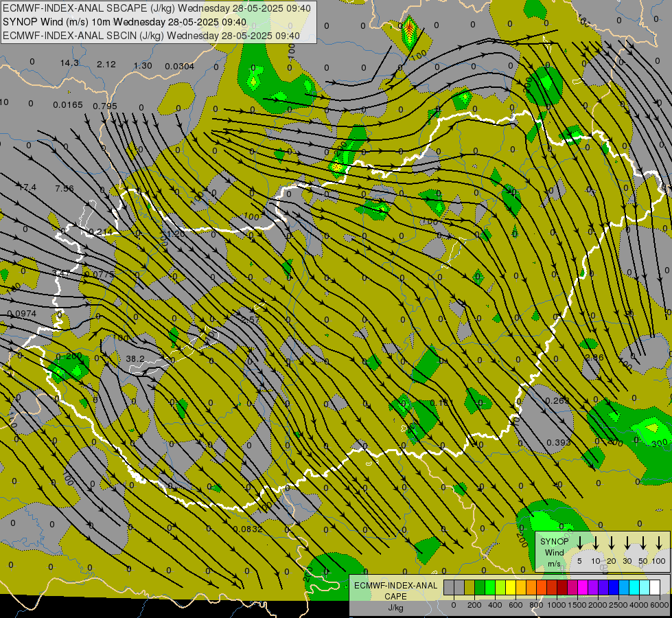Click the title line 'ECMWF-INDEX-ANAL SBCAPE (J/kg)'
672x618 pixels.
157,8
